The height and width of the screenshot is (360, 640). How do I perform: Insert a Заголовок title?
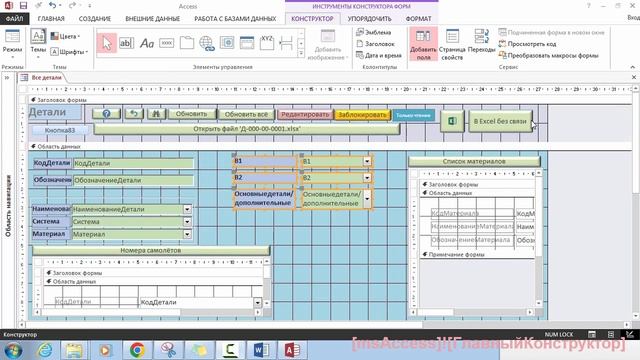[376, 44]
